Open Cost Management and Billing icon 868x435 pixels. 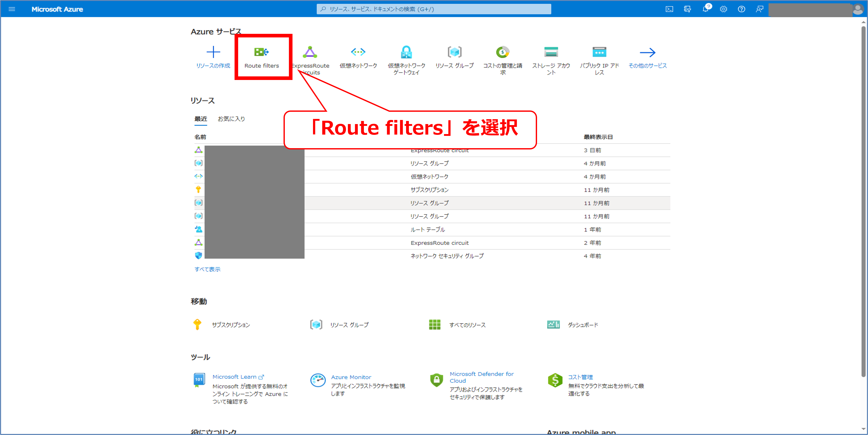coord(502,52)
